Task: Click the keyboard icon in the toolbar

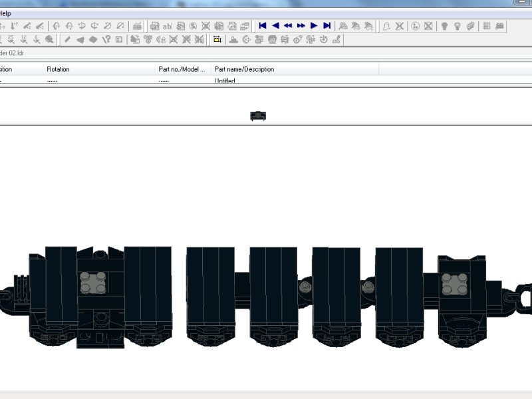Action: point(137,26)
